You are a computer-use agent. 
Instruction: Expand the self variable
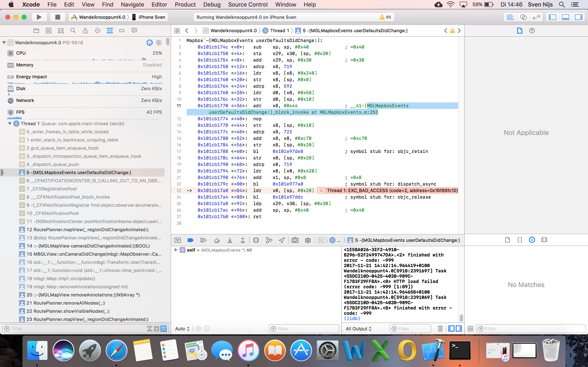coord(176,250)
